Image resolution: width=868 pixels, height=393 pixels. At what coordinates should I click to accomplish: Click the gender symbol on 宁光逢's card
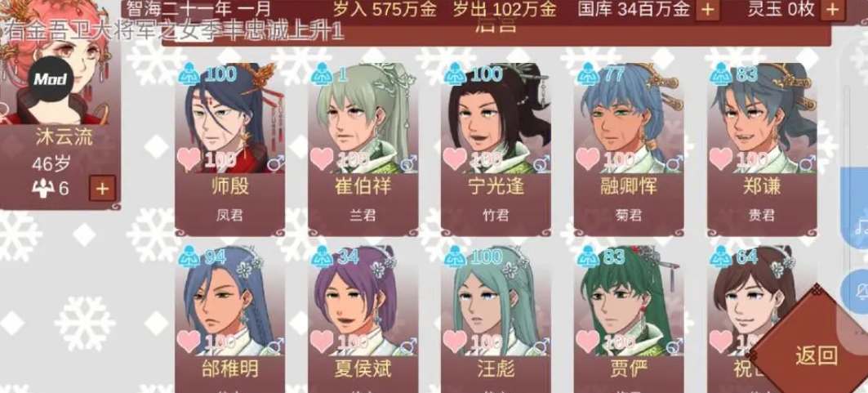tap(541, 163)
